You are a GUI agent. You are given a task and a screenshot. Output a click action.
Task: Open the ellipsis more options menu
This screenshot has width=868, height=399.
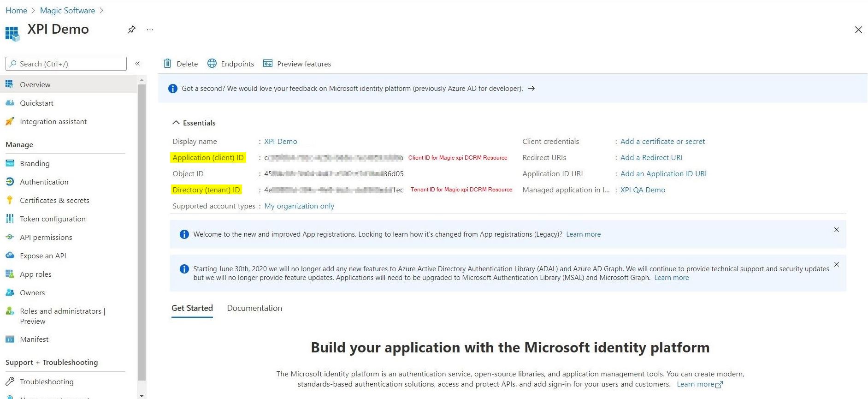click(150, 30)
